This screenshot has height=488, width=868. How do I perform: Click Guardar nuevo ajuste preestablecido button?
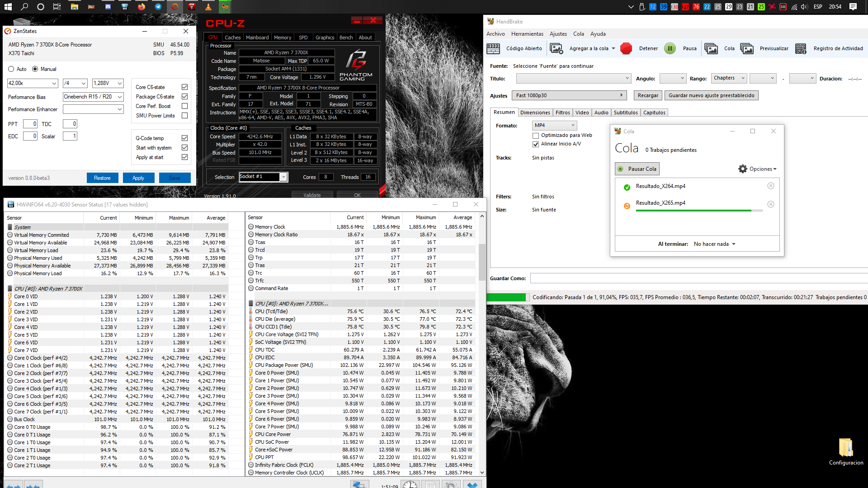711,95
